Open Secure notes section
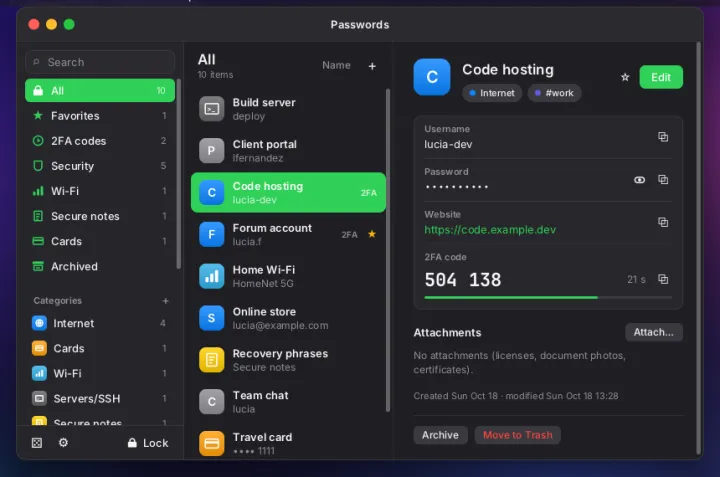Viewport: 720px width, 477px height. [x=100, y=216]
